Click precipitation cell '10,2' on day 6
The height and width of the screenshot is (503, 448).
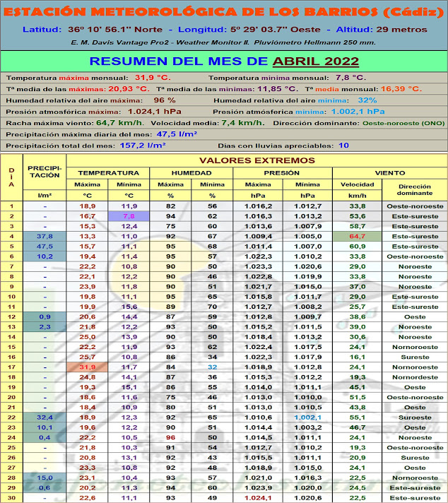[x=45, y=256]
